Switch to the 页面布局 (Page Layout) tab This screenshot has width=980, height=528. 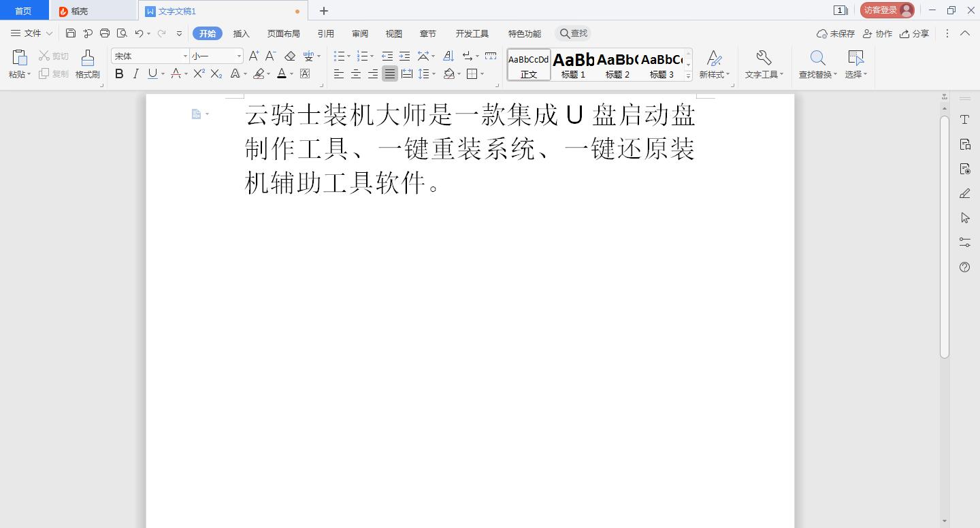pos(283,33)
